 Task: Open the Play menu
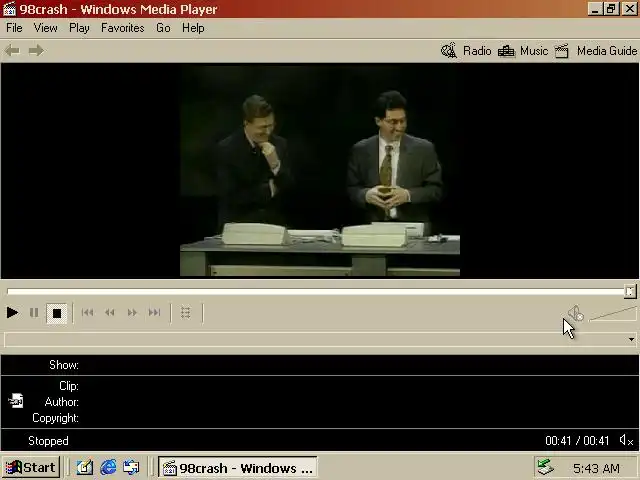(x=79, y=28)
